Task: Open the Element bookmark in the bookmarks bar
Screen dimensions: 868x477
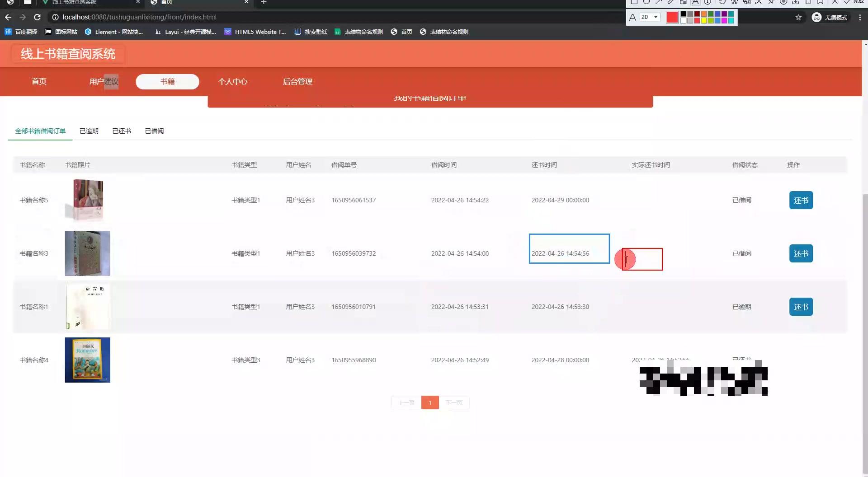Action: click(x=114, y=32)
